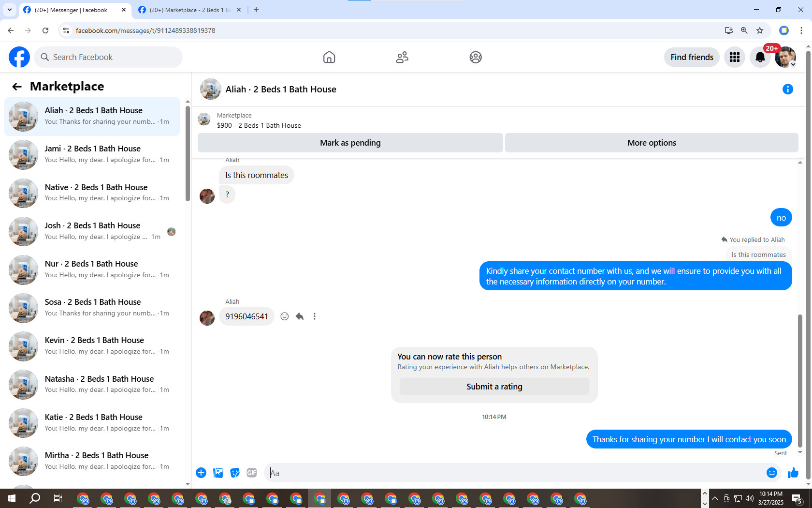Show hidden system tray icons
The image size is (812, 508).
click(x=715, y=498)
